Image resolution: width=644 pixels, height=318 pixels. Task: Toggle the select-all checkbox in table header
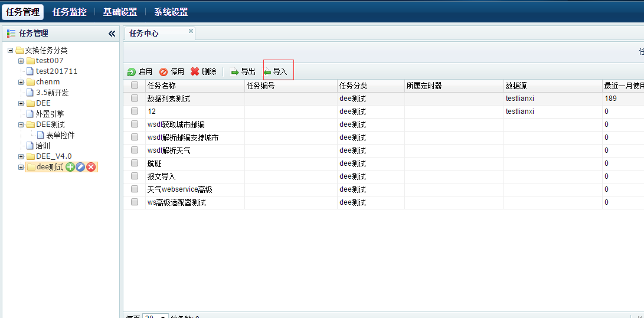point(135,86)
